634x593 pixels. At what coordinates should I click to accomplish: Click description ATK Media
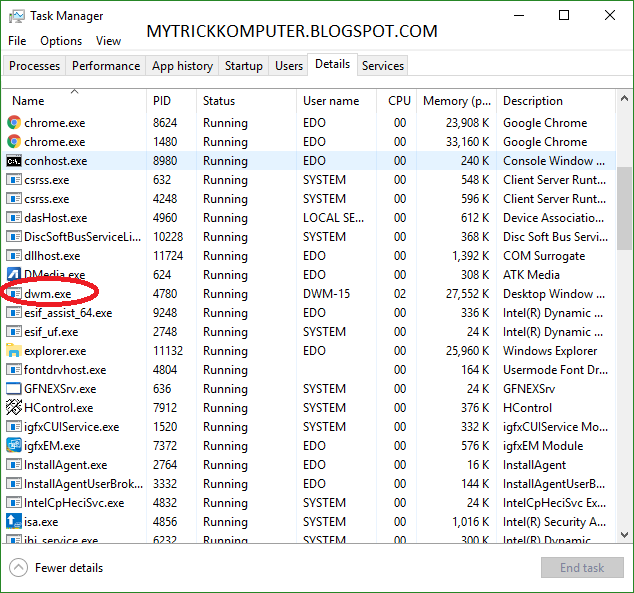click(x=531, y=275)
